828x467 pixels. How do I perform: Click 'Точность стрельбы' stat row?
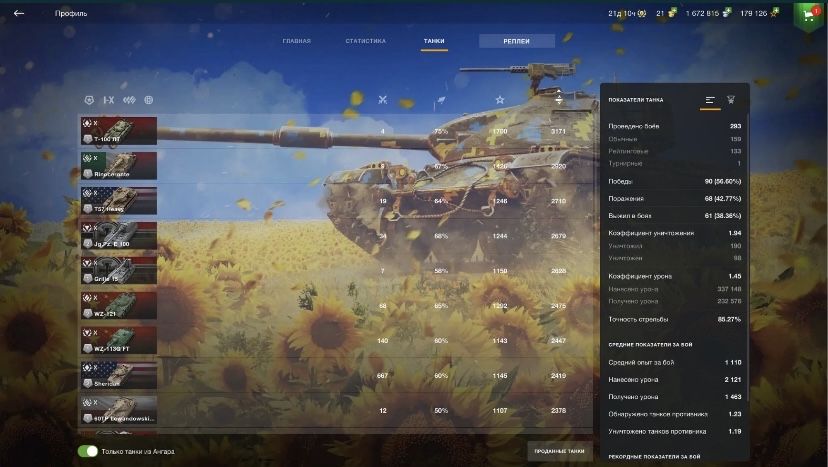(x=674, y=319)
